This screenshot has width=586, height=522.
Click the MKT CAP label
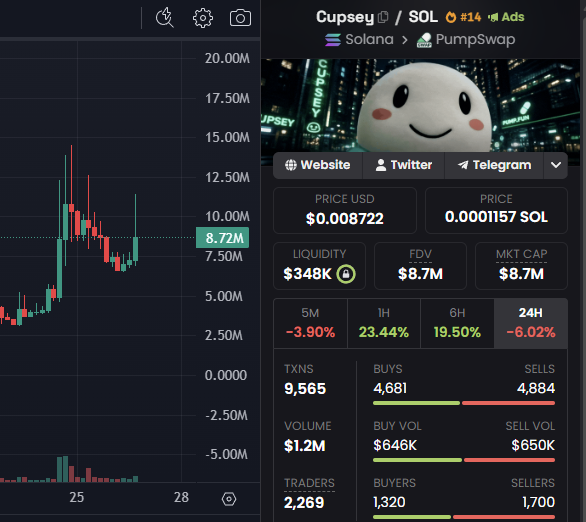(x=521, y=254)
